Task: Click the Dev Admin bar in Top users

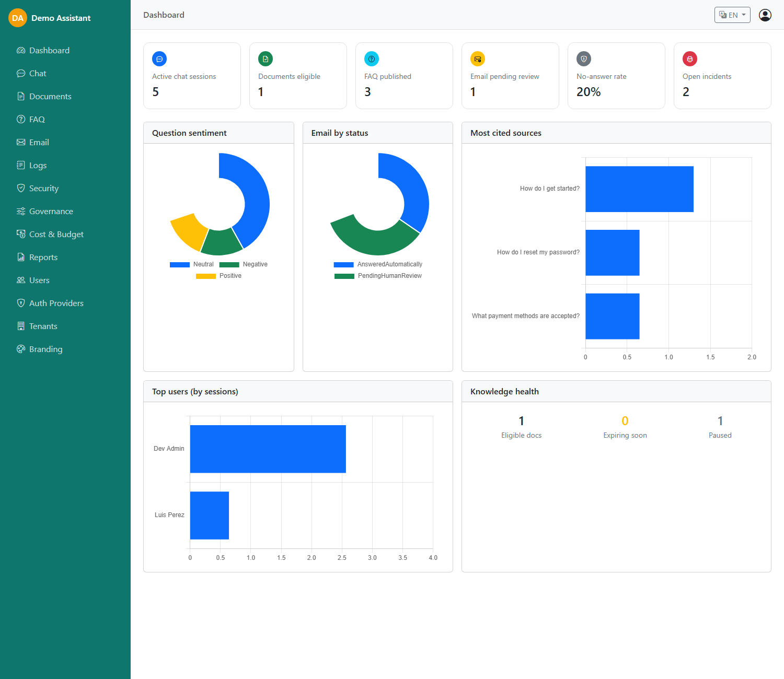Action: point(268,449)
